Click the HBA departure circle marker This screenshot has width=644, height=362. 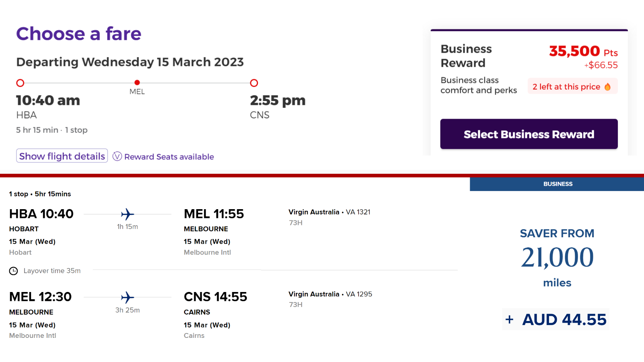20,83
